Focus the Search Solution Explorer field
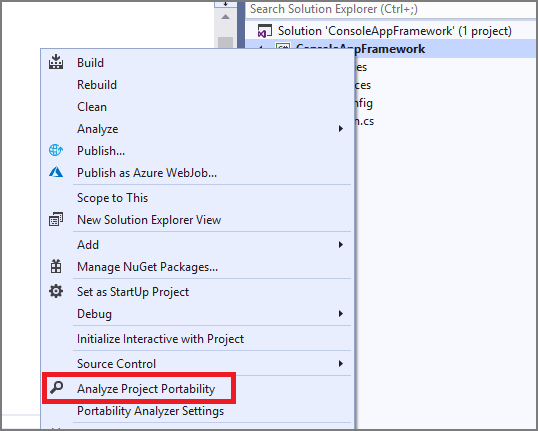Viewport: 538px width, 431px height. pyautogui.click(x=391, y=9)
